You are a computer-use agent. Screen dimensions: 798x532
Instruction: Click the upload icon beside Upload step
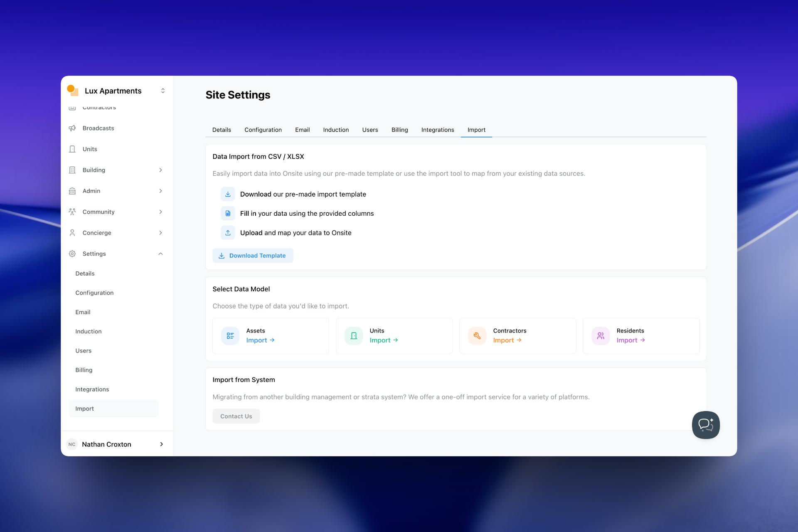point(228,233)
